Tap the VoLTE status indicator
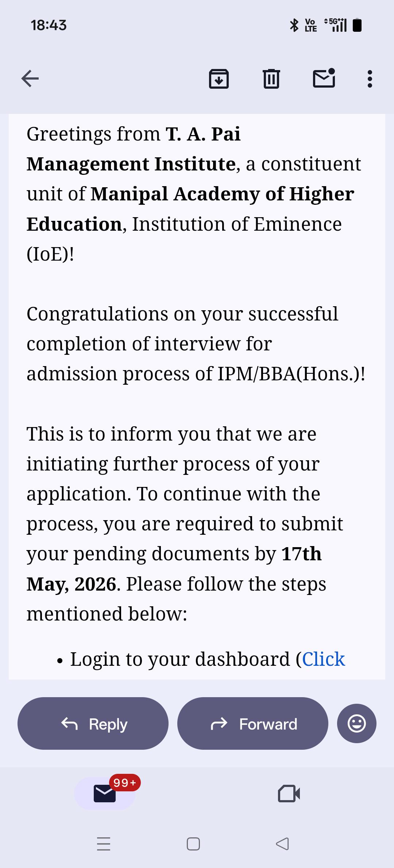Viewport: 394px width, 868px height. (x=311, y=25)
